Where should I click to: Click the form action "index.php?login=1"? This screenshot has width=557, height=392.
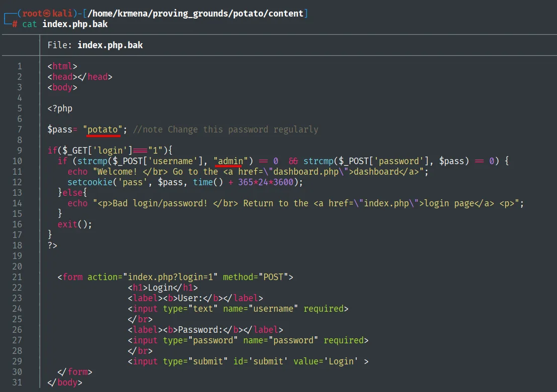152,277
